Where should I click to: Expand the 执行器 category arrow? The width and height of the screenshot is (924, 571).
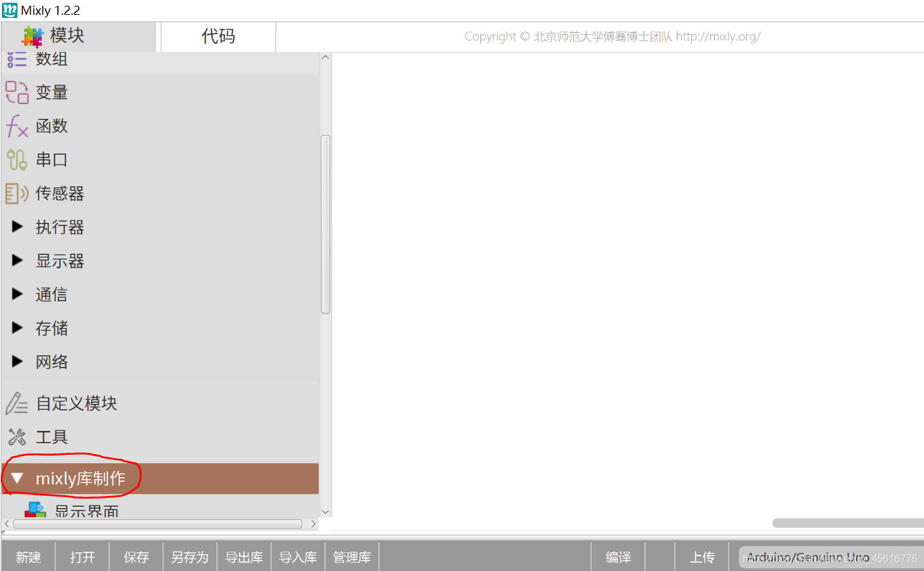click(17, 227)
